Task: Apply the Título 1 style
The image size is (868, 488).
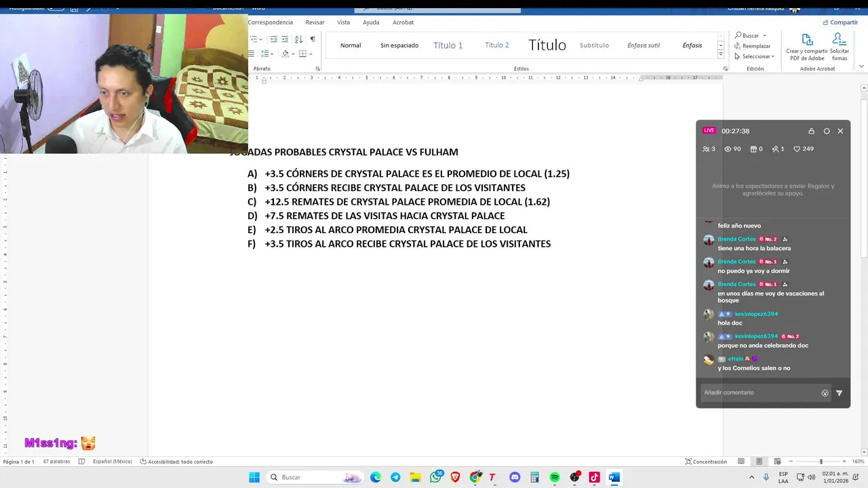Action: pos(448,45)
